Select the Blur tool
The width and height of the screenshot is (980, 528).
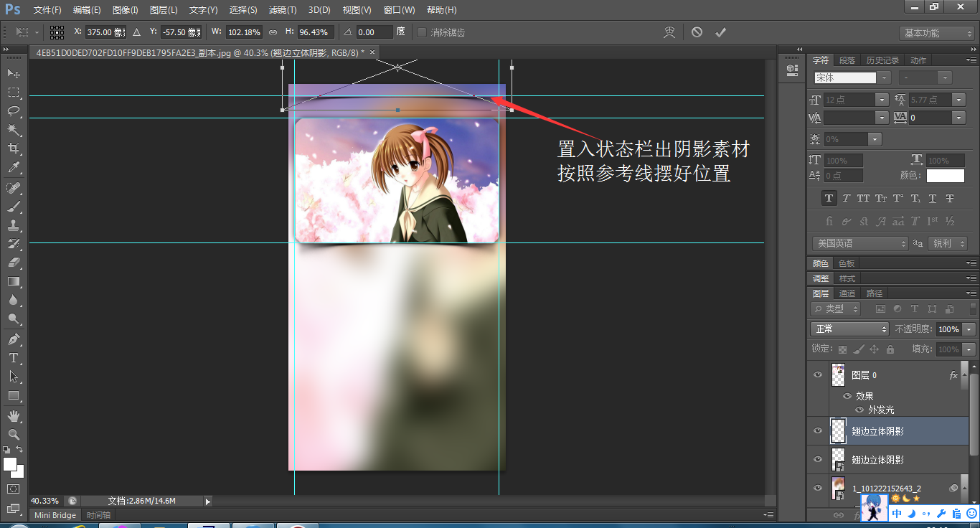14,300
